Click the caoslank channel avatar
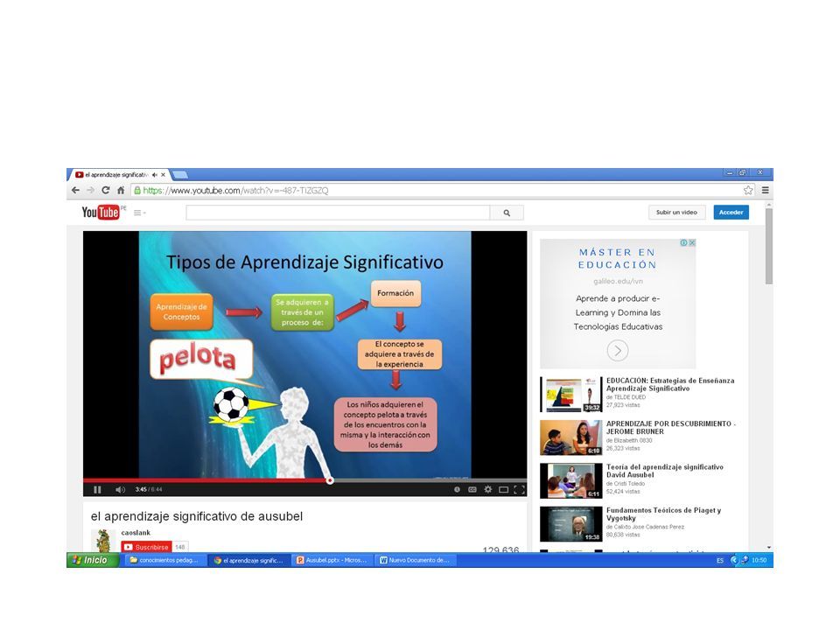Image resolution: width=840 pixels, height=630 pixels. click(103, 540)
